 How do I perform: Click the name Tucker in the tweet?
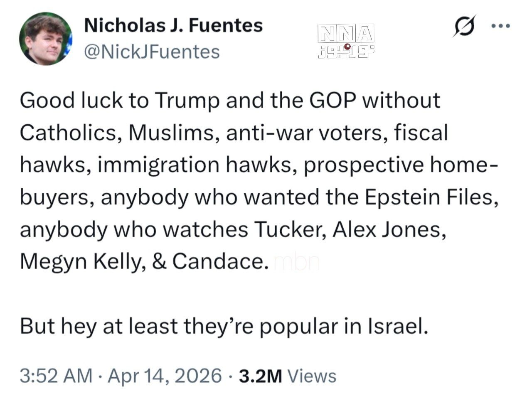(290, 229)
